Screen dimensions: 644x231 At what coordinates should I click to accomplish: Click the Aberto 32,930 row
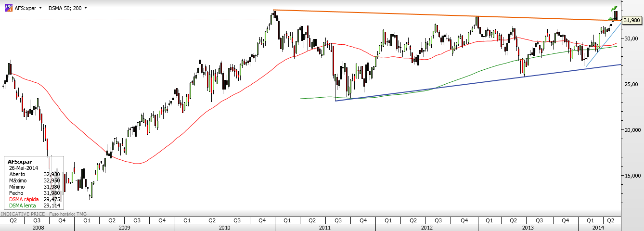(x=34, y=174)
